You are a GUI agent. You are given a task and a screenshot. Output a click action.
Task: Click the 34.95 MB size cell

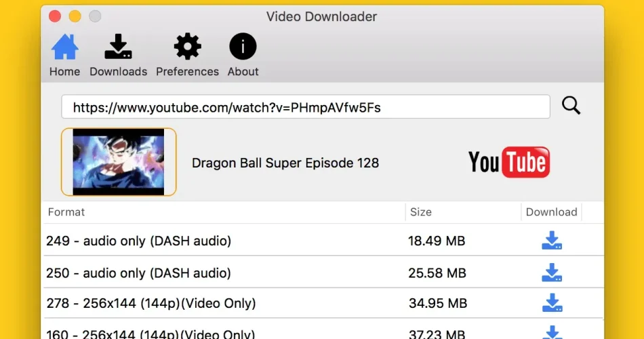438,303
